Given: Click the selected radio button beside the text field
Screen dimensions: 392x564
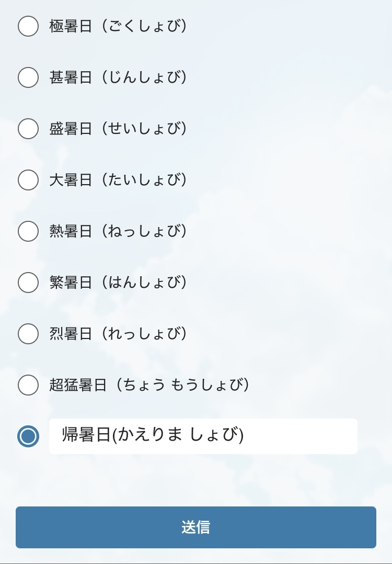Looking at the screenshot, I should point(28,436).
